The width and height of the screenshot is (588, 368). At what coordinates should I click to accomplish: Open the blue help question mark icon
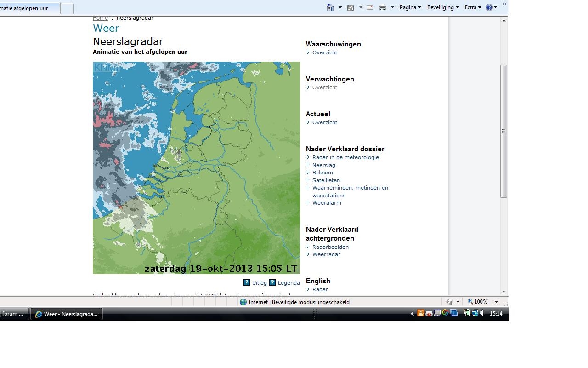point(489,7)
